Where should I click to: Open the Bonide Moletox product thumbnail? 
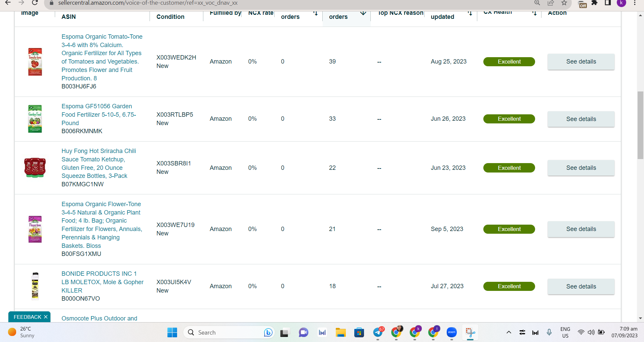(35, 286)
